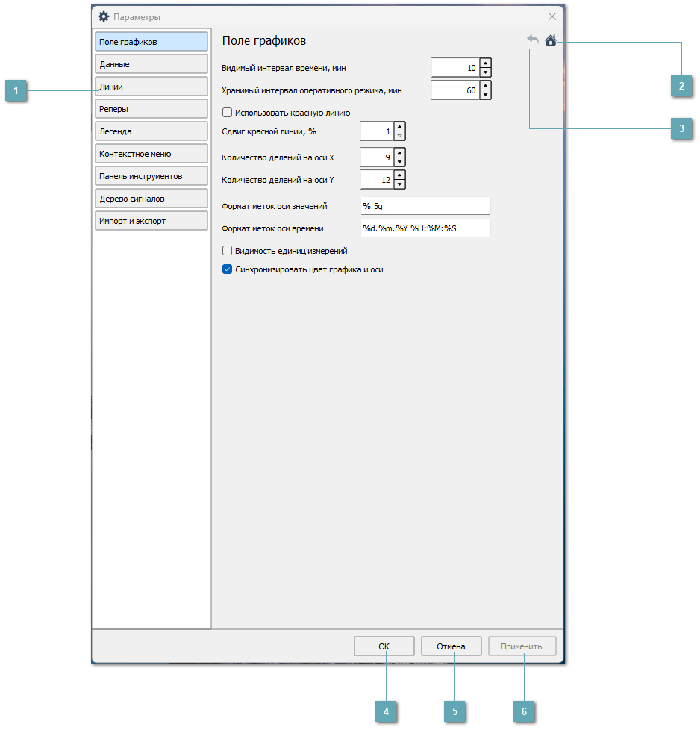Image resolution: width=700 pixels, height=730 pixels.
Task: Uncheck 'Синхронизировать цвет графика и оси'
Action: point(228,269)
